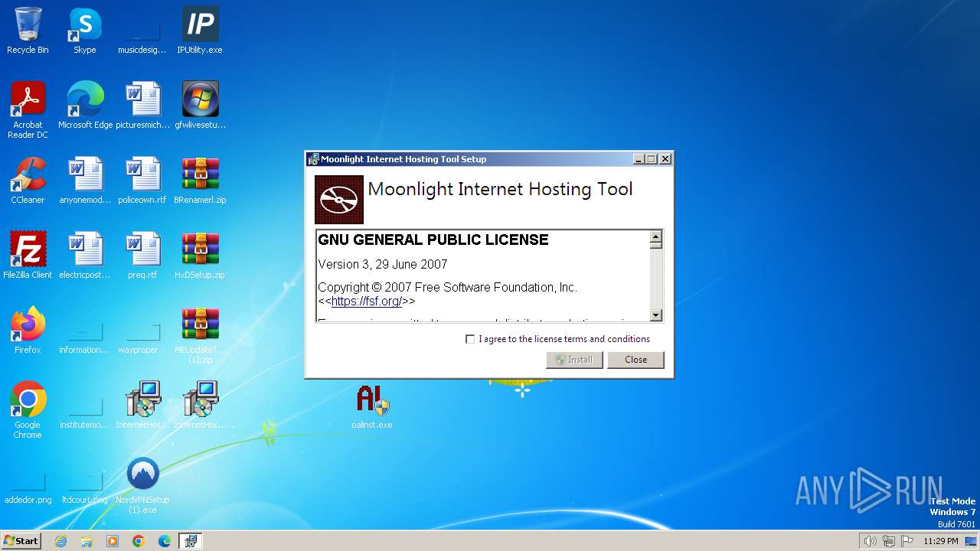Click the Action Center flag icon
The height and width of the screenshot is (551, 980).
click(908, 541)
